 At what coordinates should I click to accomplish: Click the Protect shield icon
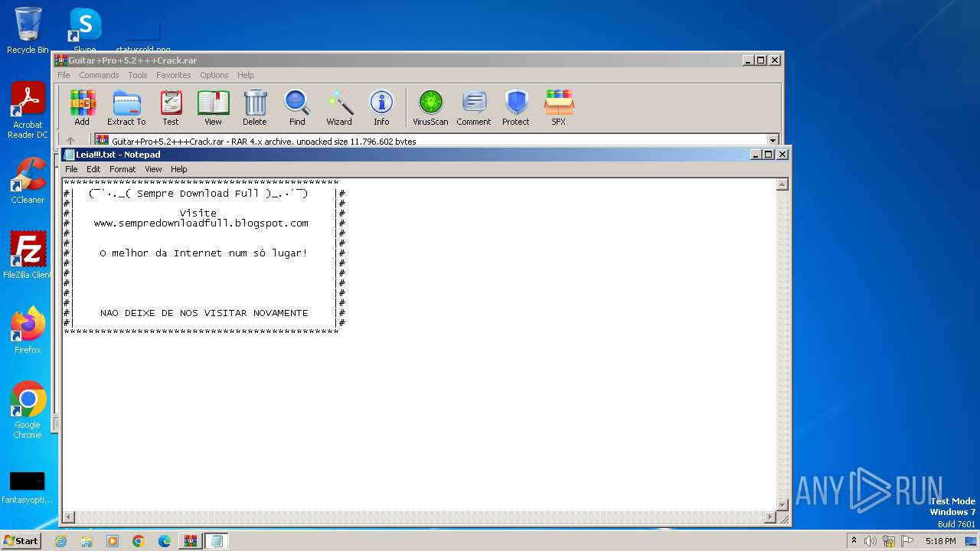pyautogui.click(x=516, y=107)
